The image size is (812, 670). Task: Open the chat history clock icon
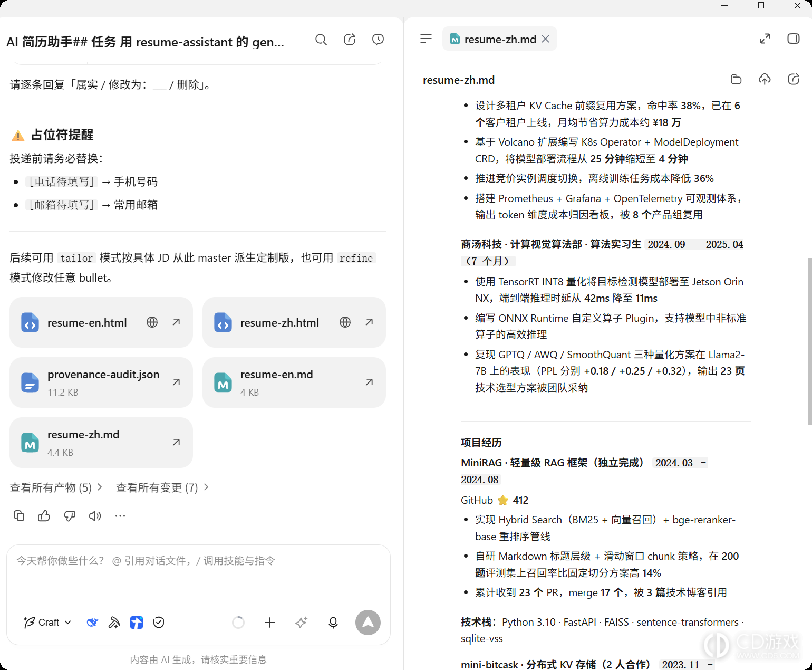(x=378, y=40)
